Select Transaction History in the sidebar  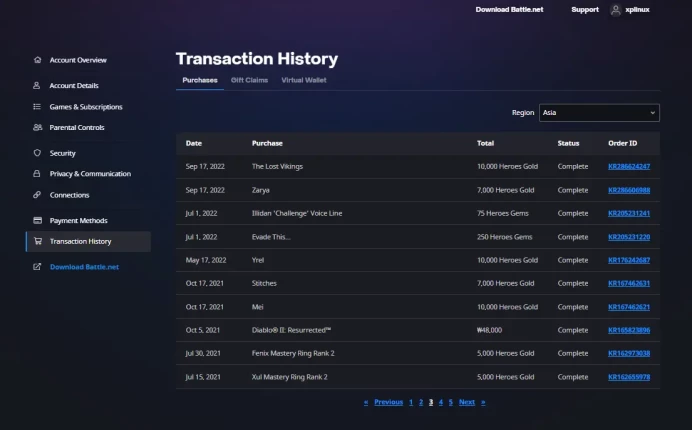coord(88,241)
